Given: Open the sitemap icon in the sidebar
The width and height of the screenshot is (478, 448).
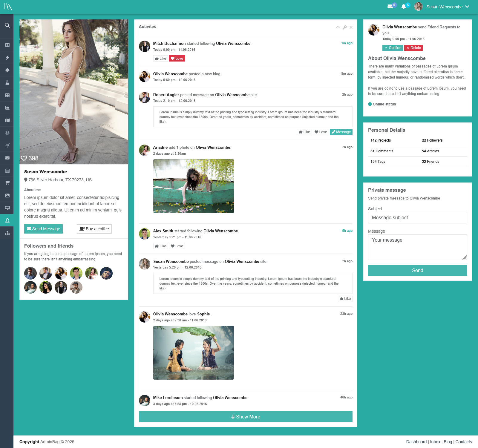Looking at the screenshot, I should pos(7,233).
